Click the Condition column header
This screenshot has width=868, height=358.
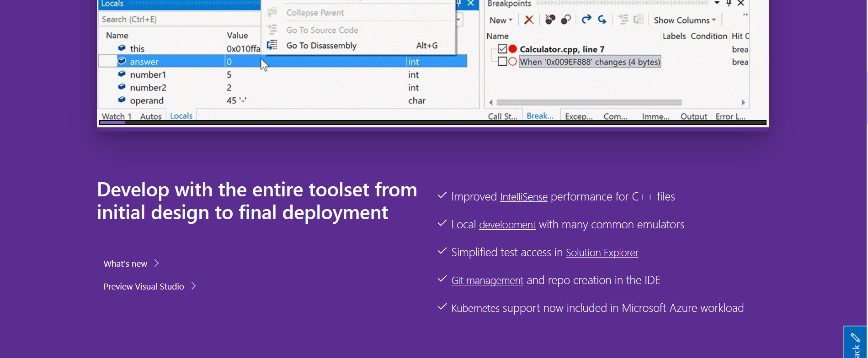(x=708, y=36)
